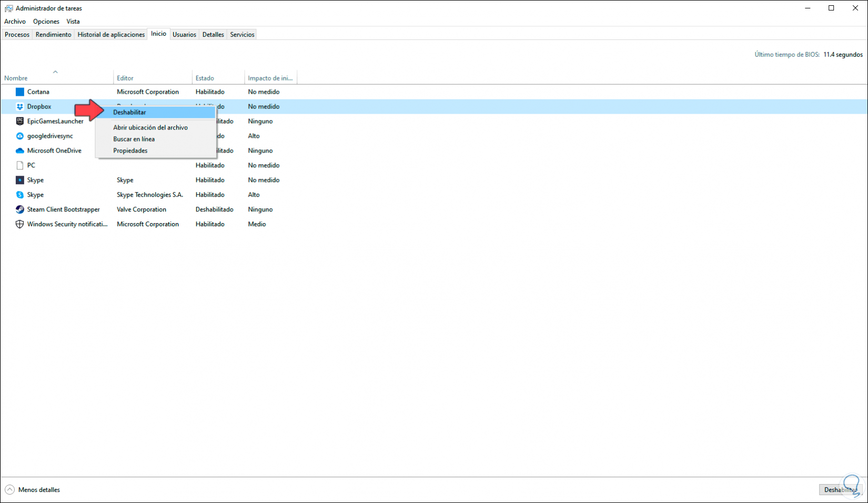Select the Skype icon
Image resolution: width=868 pixels, height=503 pixels.
click(x=19, y=180)
